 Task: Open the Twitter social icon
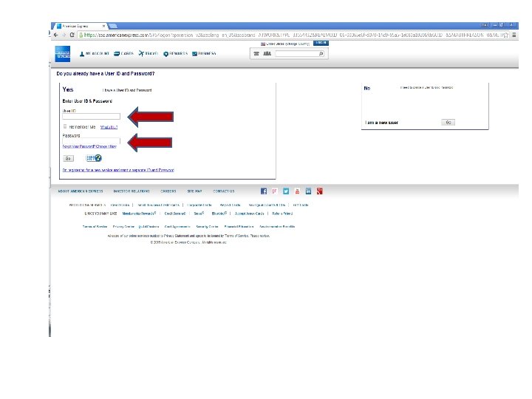click(x=286, y=191)
